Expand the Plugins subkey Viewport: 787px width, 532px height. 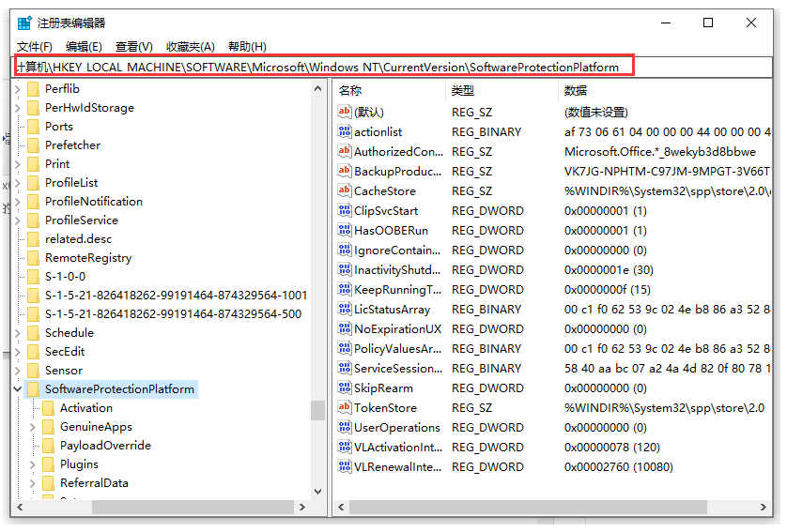tap(33, 464)
